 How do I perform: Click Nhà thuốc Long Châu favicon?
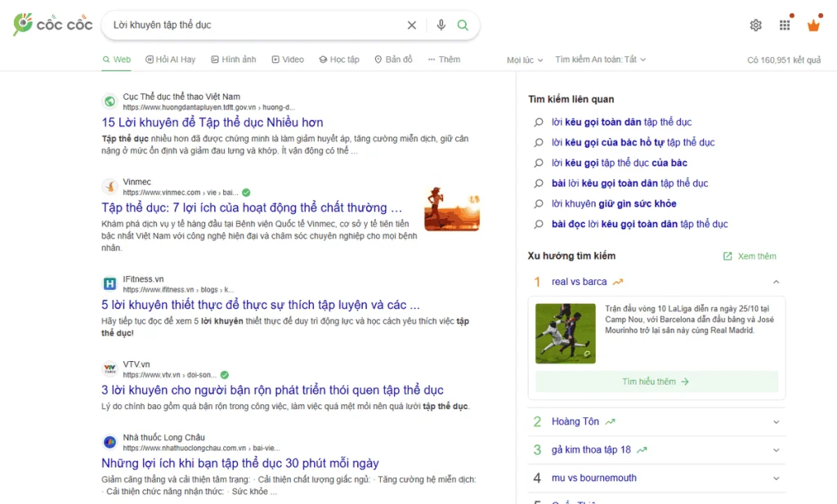[110, 442]
